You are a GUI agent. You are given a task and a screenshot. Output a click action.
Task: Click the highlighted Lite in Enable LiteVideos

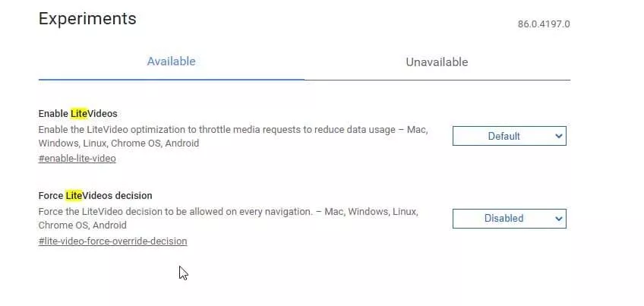(x=79, y=114)
